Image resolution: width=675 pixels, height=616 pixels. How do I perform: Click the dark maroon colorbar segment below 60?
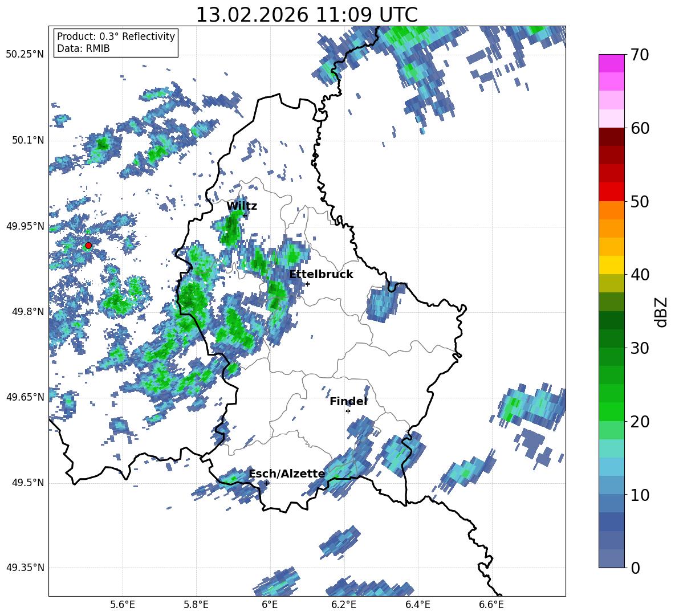point(611,137)
